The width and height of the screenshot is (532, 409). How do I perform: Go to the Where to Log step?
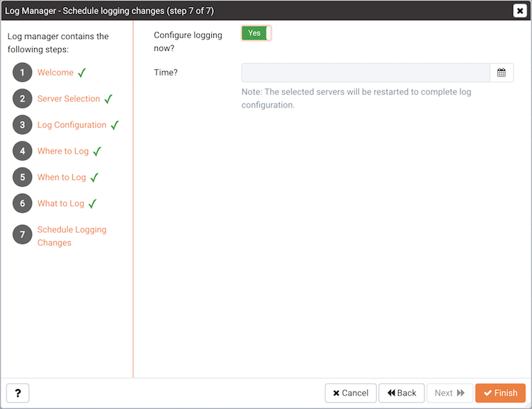coord(63,151)
